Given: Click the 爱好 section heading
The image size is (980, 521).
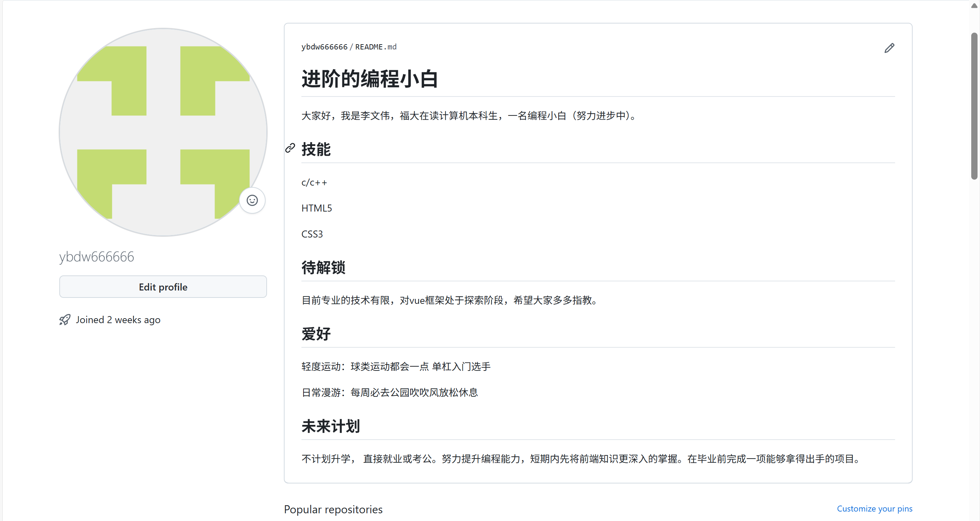Looking at the screenshot, I should click(316, 334).
